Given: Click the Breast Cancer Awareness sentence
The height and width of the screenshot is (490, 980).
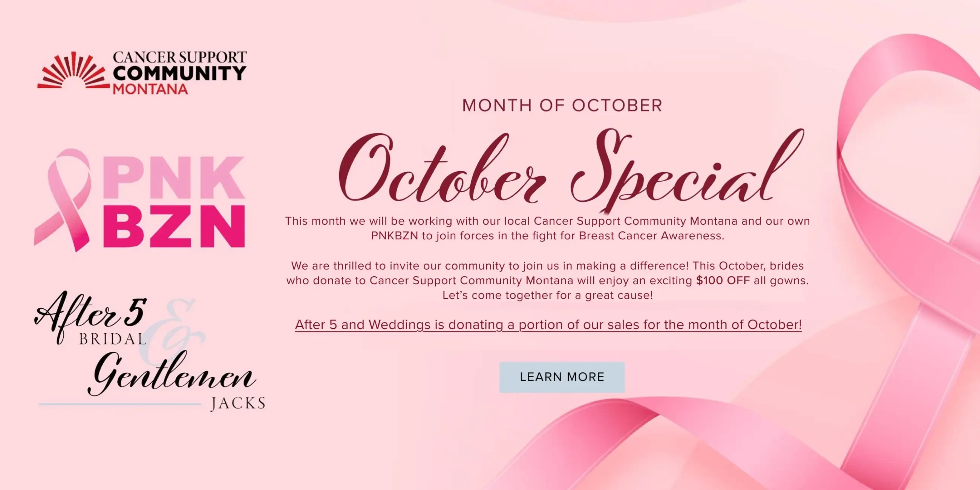Looking at the screenshot, I should (x=547, y=236).
